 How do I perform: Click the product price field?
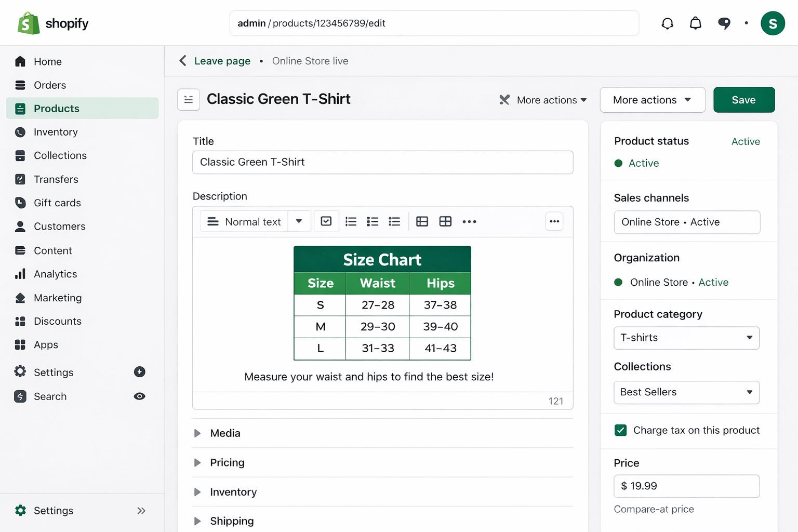coord(686,486)
